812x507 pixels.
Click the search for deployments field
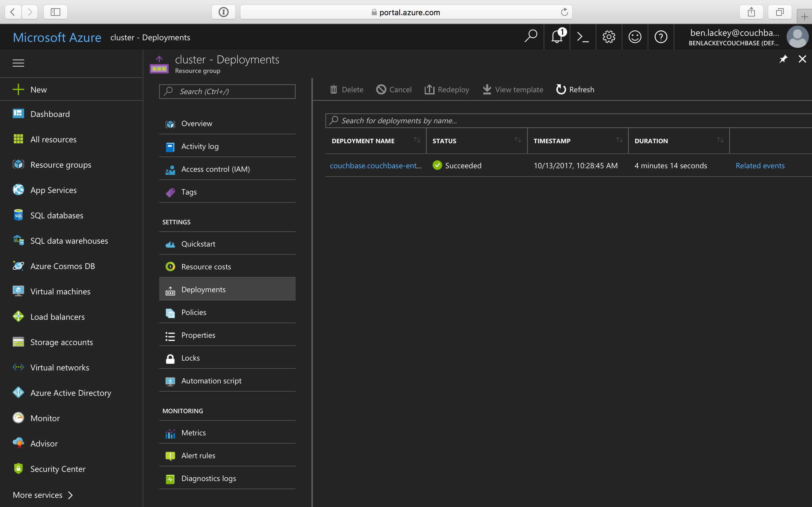[x=470, y=120]
